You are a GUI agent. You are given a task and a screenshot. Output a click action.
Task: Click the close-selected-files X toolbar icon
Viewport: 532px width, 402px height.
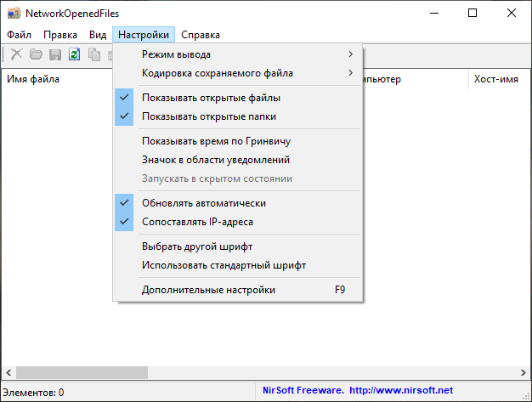coord(16,54)
